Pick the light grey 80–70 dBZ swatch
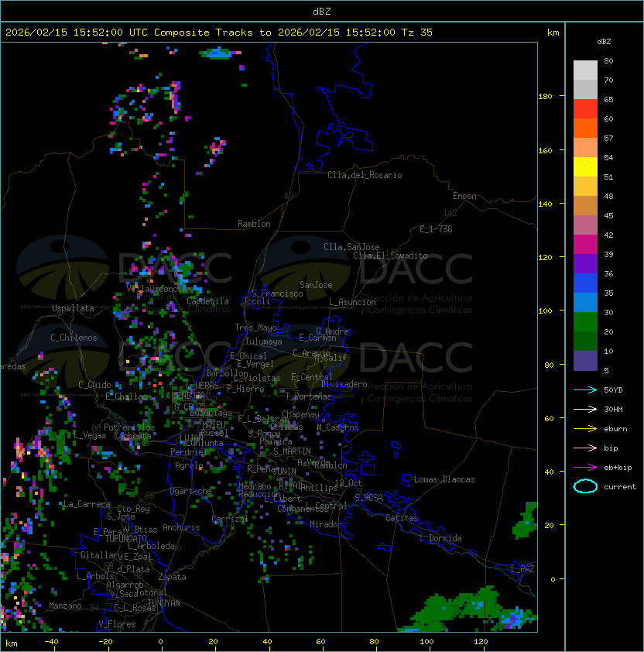Screen dimensions: 644x652 585,70
